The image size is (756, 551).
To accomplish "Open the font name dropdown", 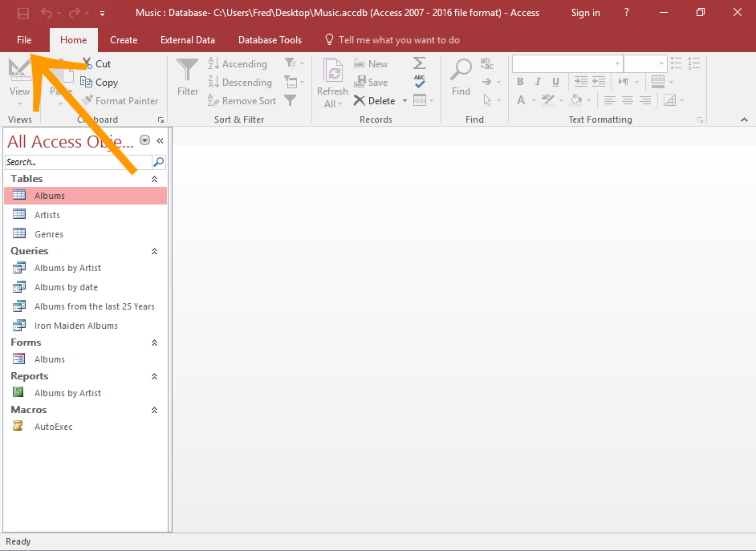I will coord(616,64).
